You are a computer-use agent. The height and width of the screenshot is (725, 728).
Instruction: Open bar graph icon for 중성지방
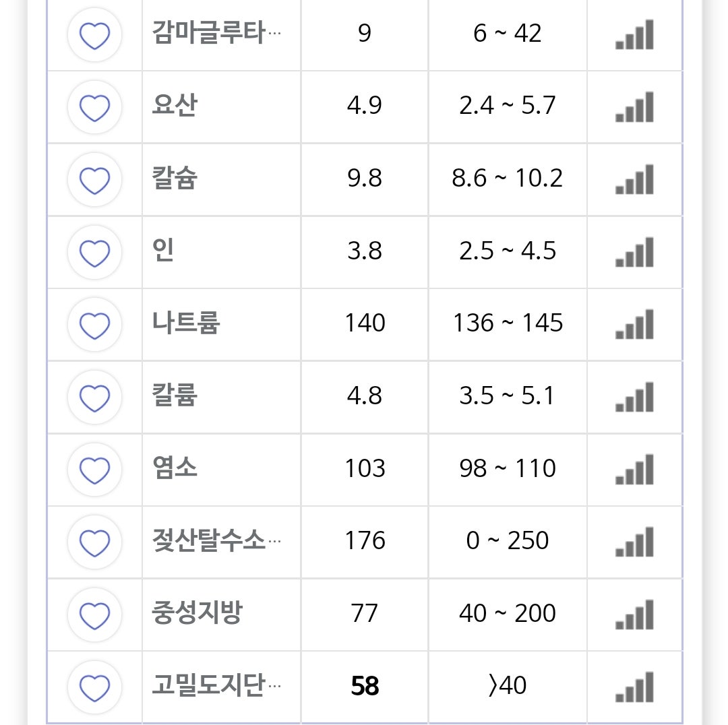point(634,614)
